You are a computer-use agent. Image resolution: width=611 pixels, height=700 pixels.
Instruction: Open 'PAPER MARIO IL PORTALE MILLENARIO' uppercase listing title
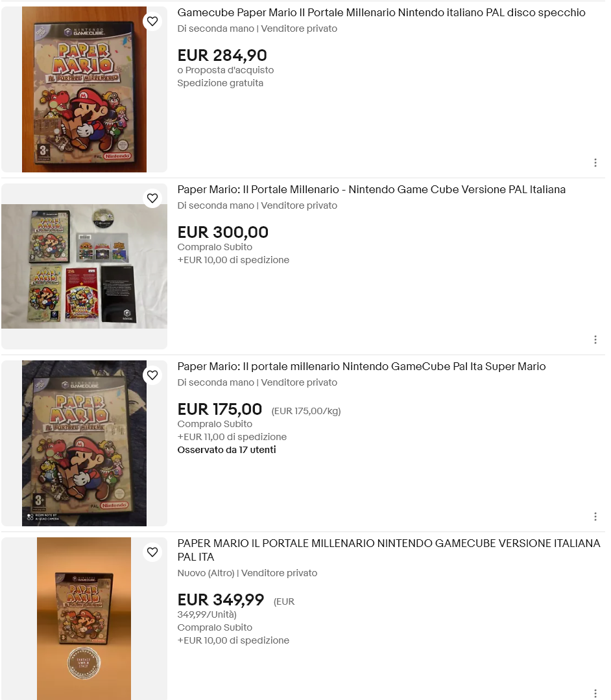click(x=389, y=550)
